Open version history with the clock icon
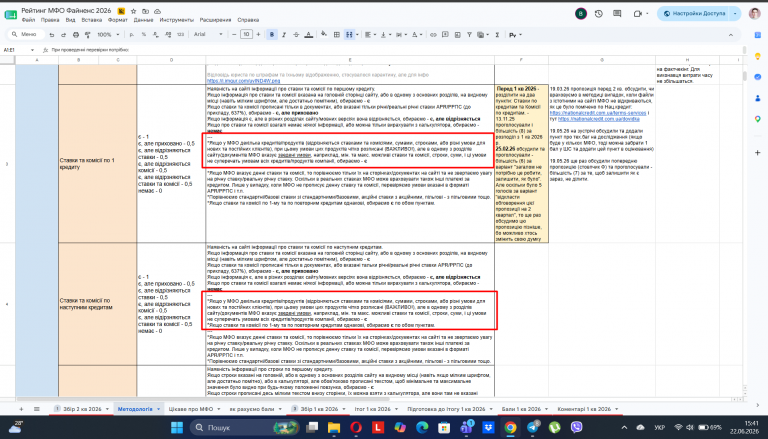The image size is (768, 439). (599, 14)
